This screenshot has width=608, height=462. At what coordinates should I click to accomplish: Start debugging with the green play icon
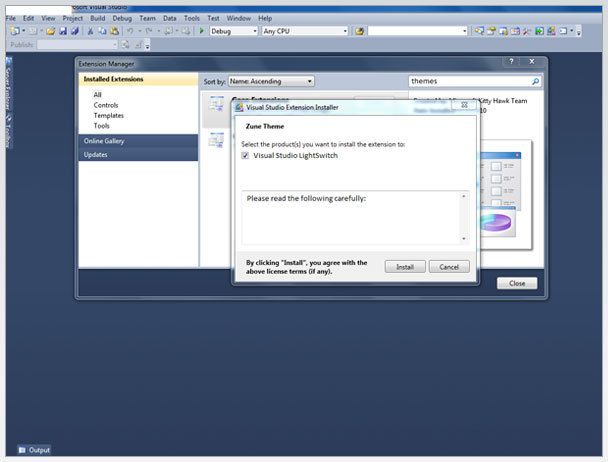click(201, 31)
